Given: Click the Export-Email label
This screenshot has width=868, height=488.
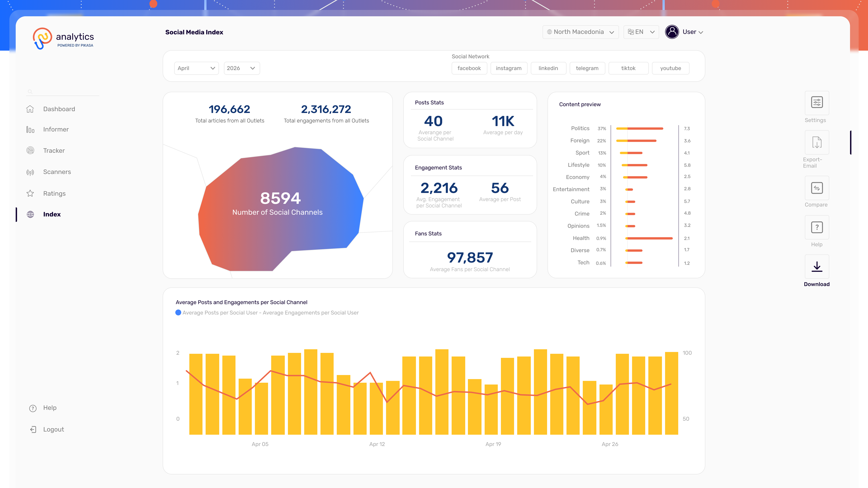Looking at the screenshot, I should (812, 163).
